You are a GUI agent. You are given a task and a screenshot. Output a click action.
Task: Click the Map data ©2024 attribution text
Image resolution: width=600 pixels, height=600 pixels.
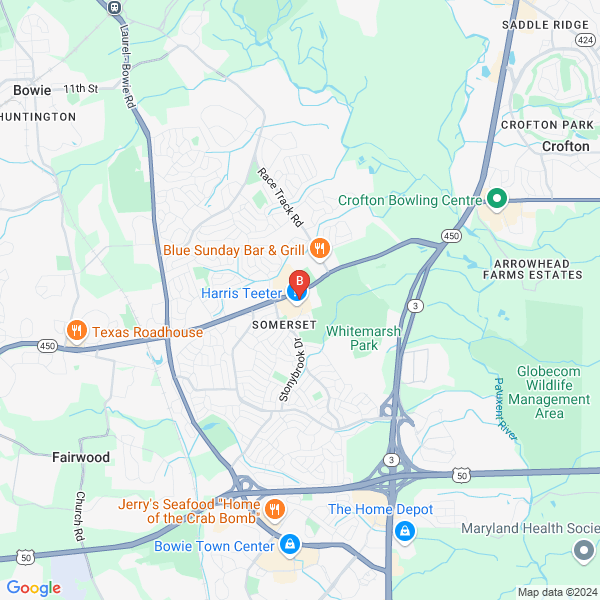tap(558, 592)
